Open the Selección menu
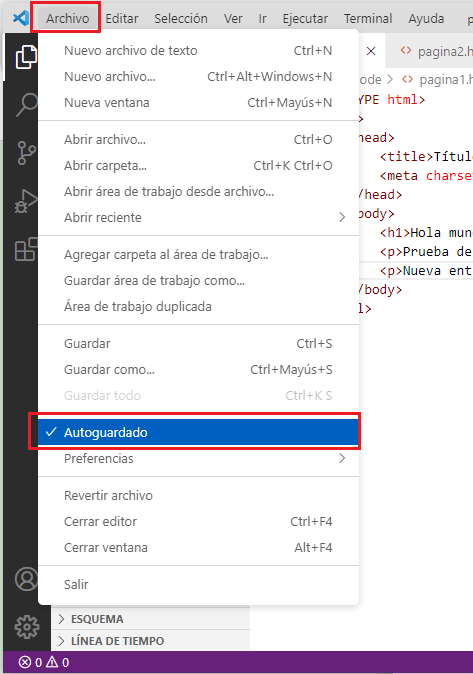The width and height of the screenshot is (473, 674). pyautogui.click(x=181, y=18)
